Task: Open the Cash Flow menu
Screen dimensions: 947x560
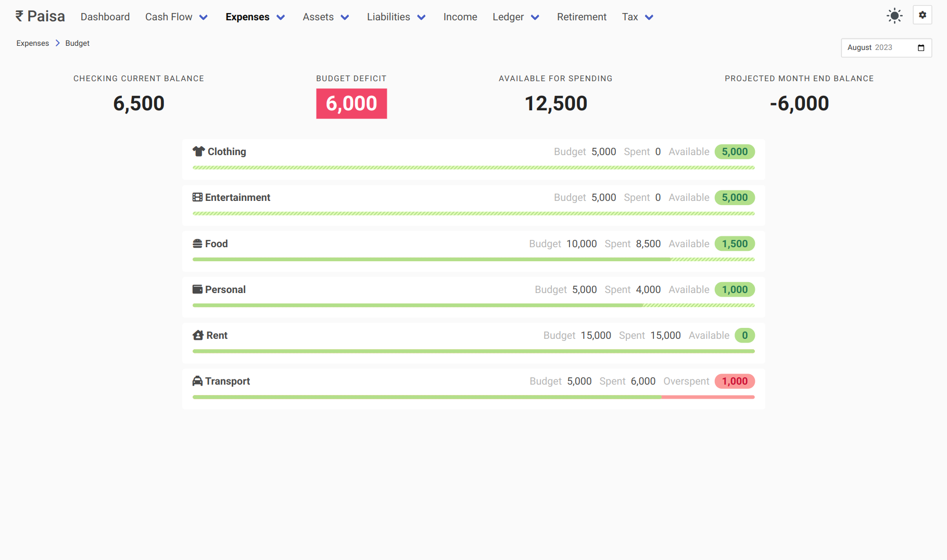Action: 169,17
